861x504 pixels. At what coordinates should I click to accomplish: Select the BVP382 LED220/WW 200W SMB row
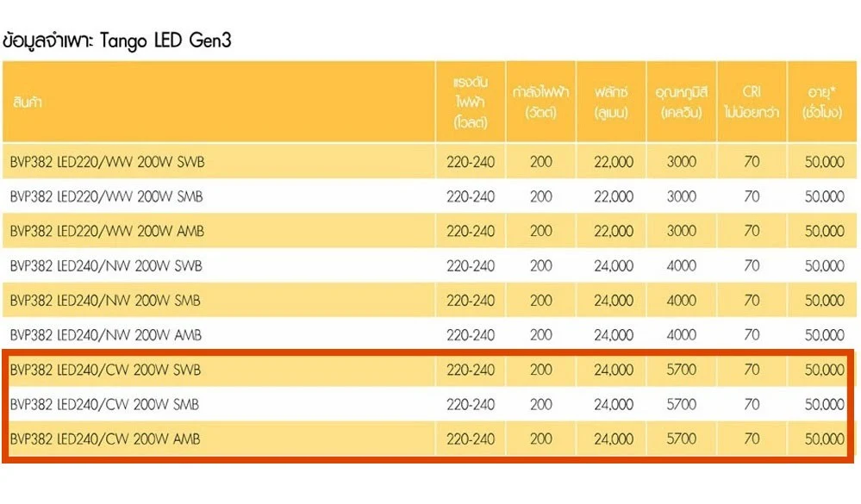tap(429, 196)
